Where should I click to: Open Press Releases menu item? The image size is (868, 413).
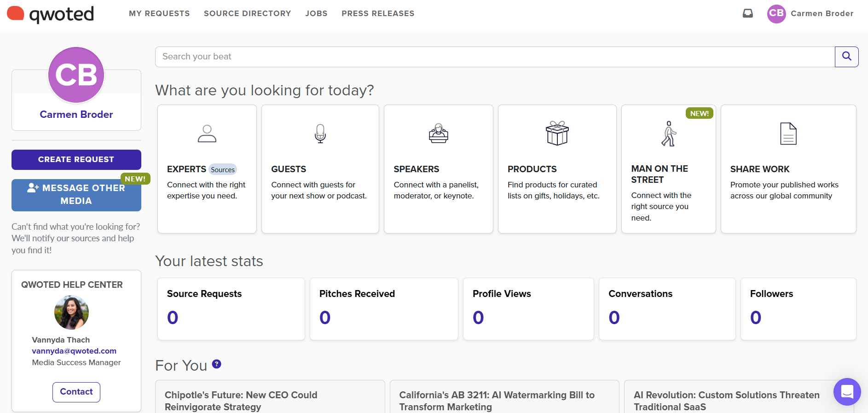click(x=378, y=13)
